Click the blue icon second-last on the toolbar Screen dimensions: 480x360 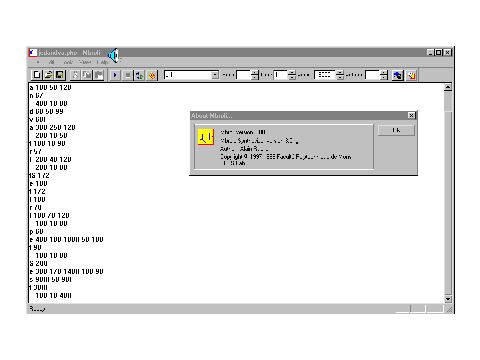pyautogui.click(x=398, y=75)
